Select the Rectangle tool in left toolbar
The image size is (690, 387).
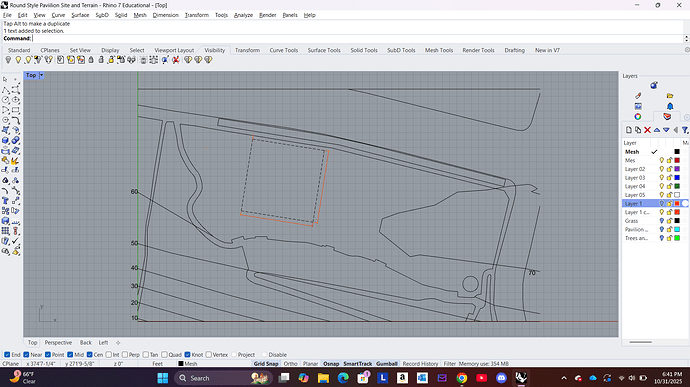tap(15, 110)
